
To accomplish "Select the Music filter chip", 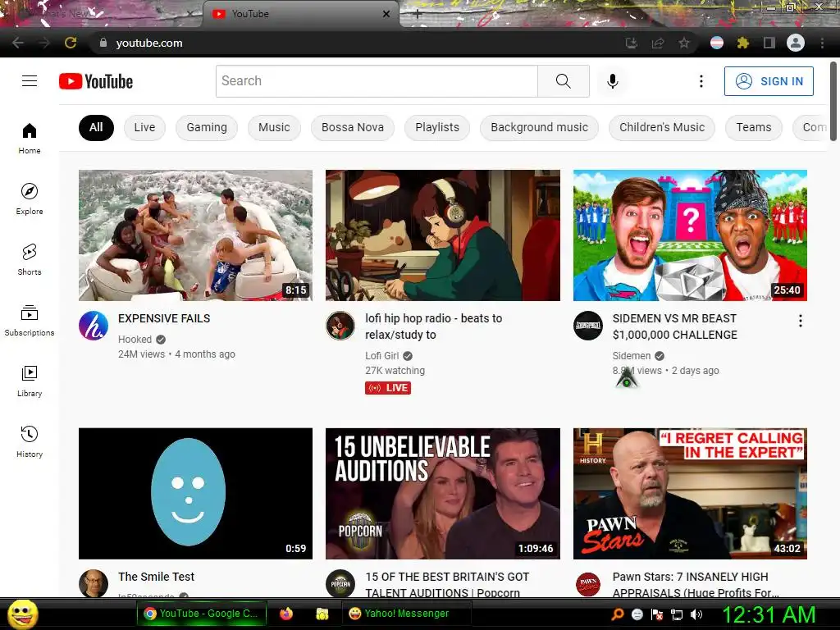I will pos(274,127).
